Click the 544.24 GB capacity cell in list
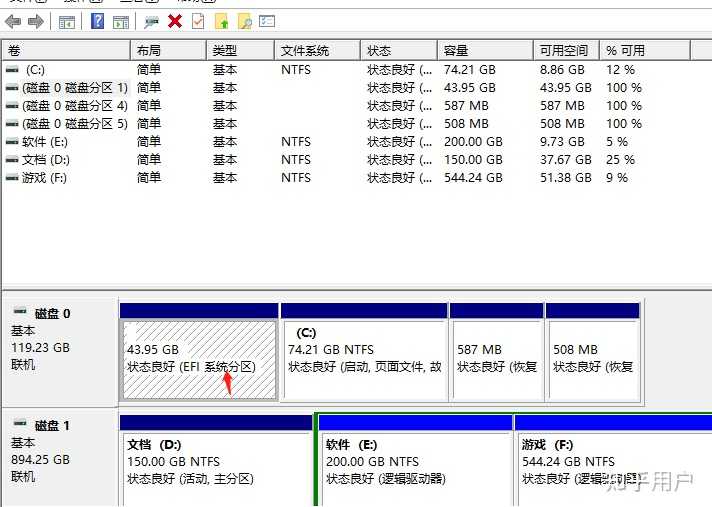Screen dimensions: 712x507 coord(473,177)
